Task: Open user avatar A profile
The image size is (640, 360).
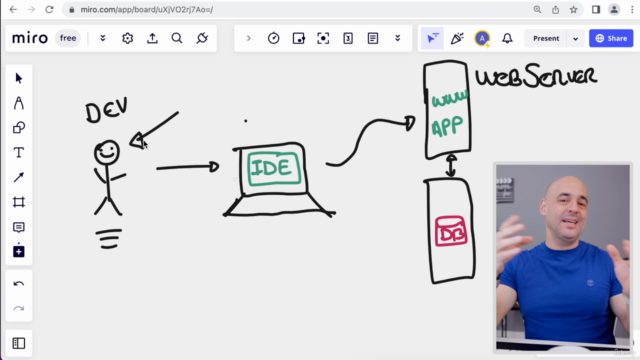Action: pos(482,38)
